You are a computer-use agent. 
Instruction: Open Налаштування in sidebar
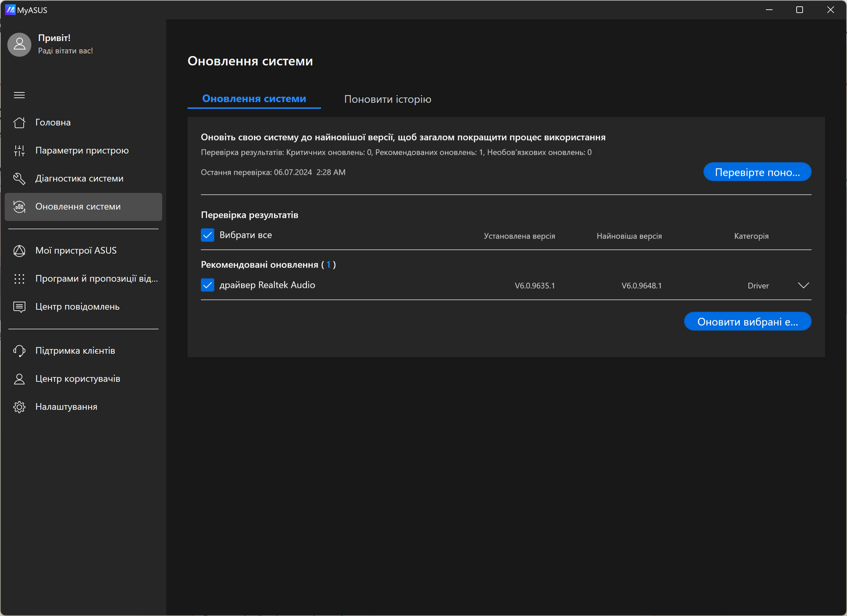pyautogui.click(x=83, y=407)
